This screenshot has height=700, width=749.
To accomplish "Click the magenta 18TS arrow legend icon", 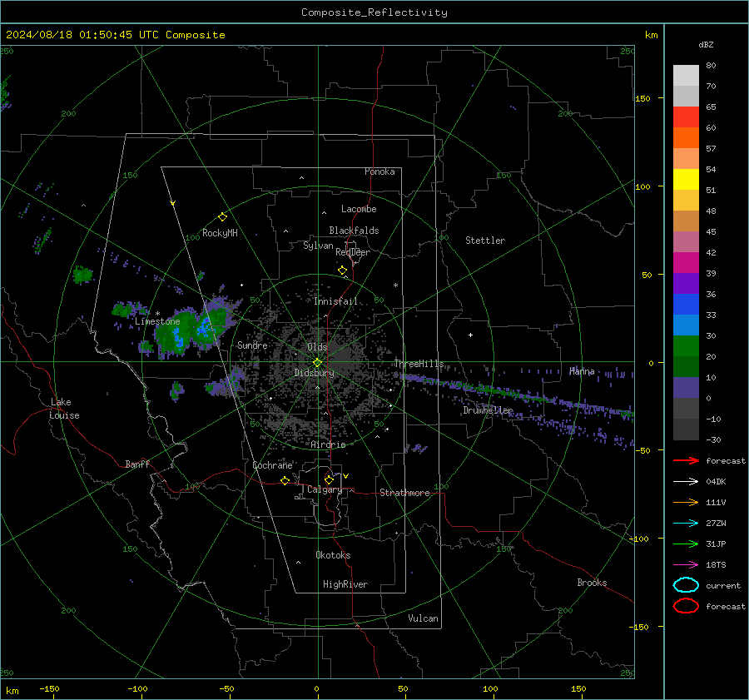I will point(686,565).
